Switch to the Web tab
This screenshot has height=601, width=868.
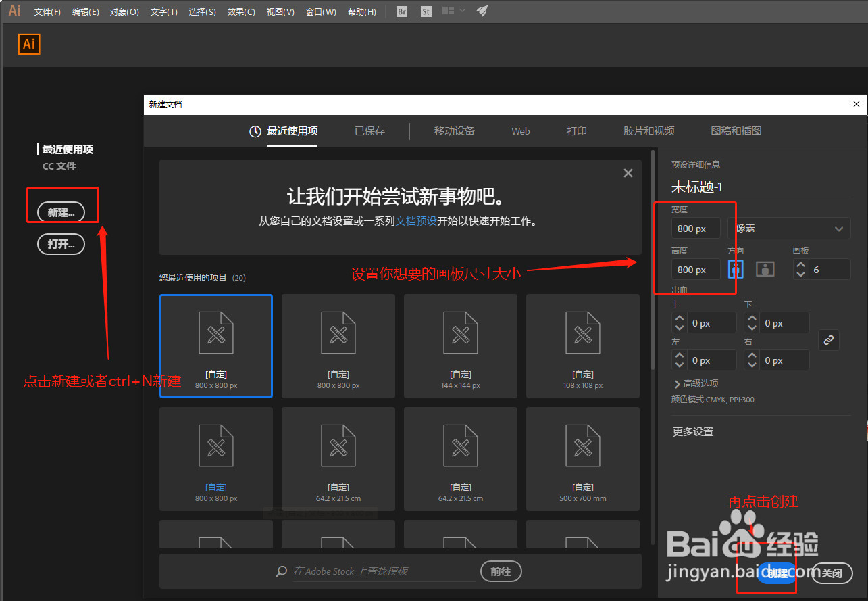point(521,131)
